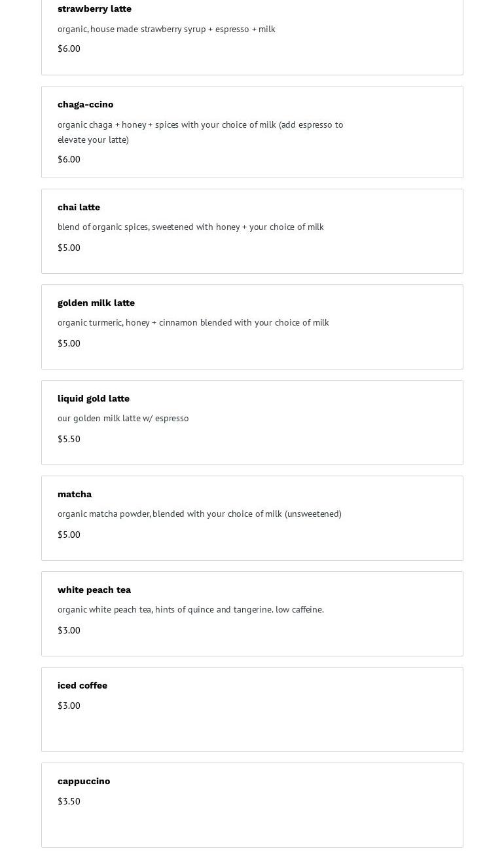Select the golden milk latte card
Image resolution: width=504 pixels, height=851 pixels.
(x=252, y=327)
